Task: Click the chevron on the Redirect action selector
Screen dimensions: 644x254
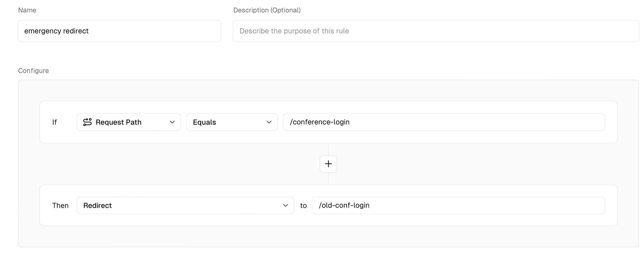Action: coord(286,205)
